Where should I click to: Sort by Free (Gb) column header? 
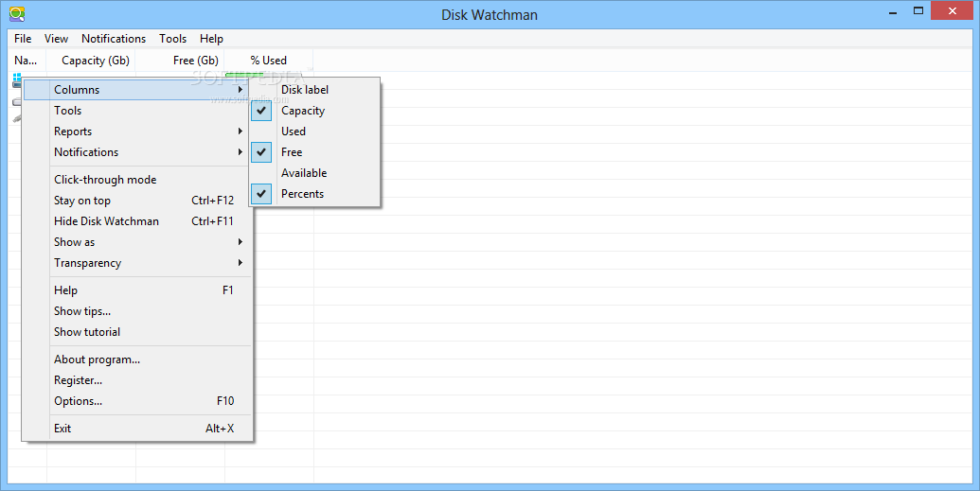click(180, 61)
